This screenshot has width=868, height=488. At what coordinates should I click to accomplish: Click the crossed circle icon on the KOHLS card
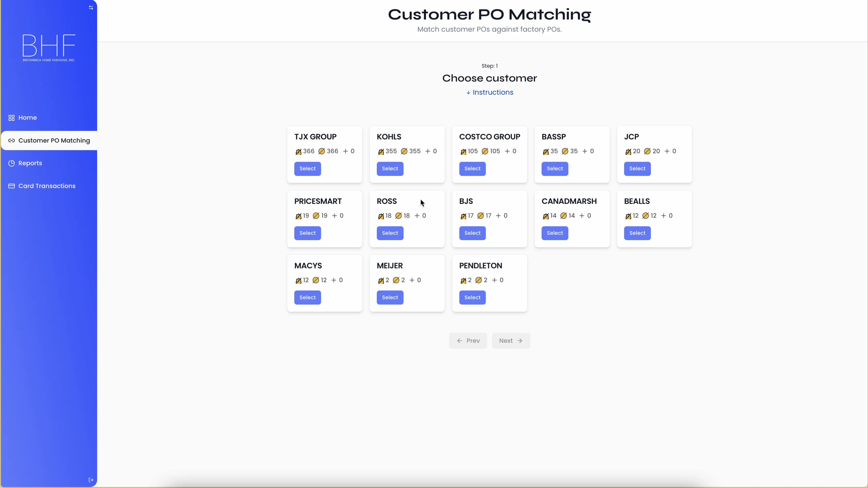click(x=404, y=151)
